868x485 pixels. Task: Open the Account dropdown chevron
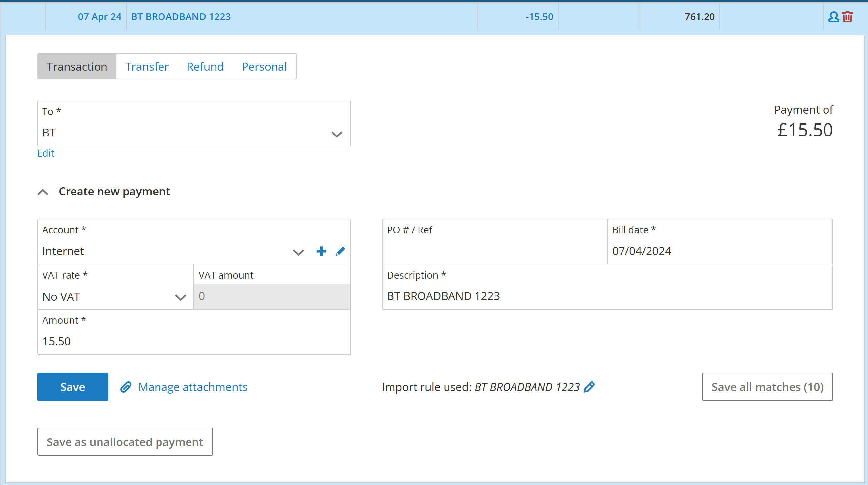coord(298,252)
